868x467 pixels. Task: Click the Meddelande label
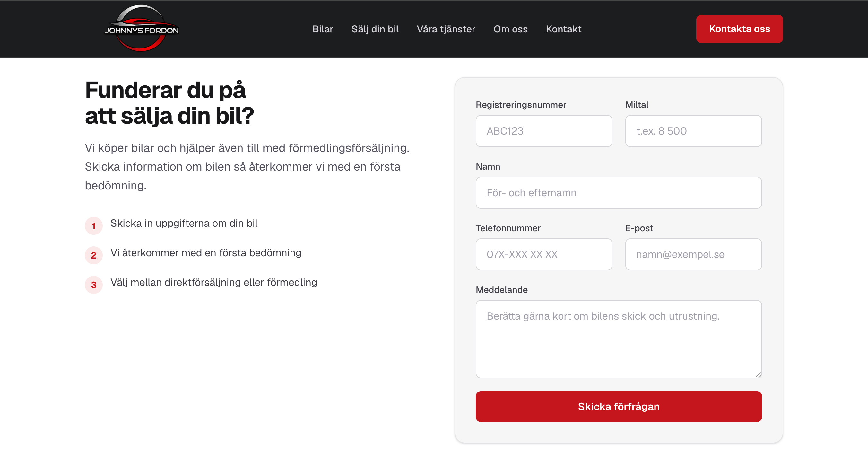click(x=501, y=290)
